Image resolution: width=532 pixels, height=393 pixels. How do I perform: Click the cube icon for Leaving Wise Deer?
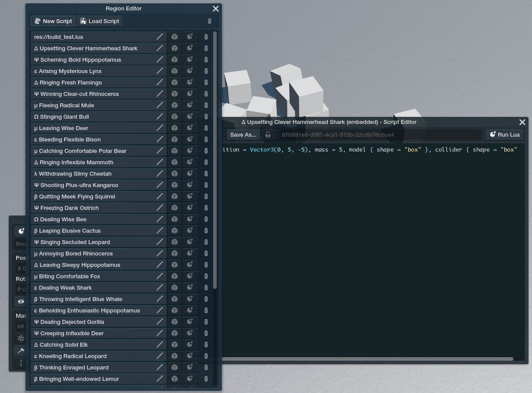pyautogui.click(x=174, y=128)
